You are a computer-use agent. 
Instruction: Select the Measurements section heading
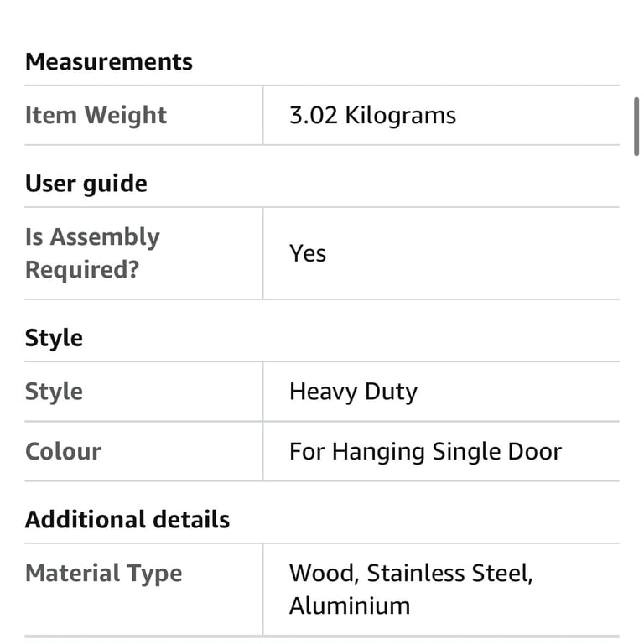(109, 61)
